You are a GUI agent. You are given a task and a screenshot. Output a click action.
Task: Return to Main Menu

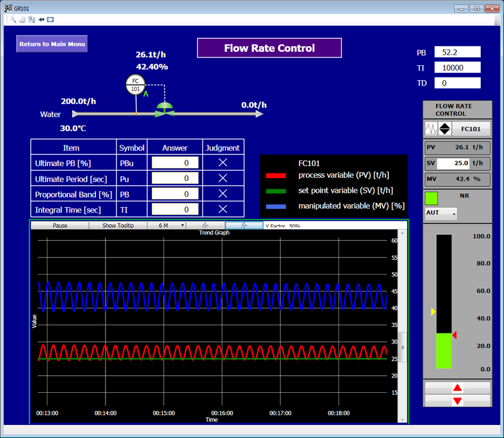52,44
